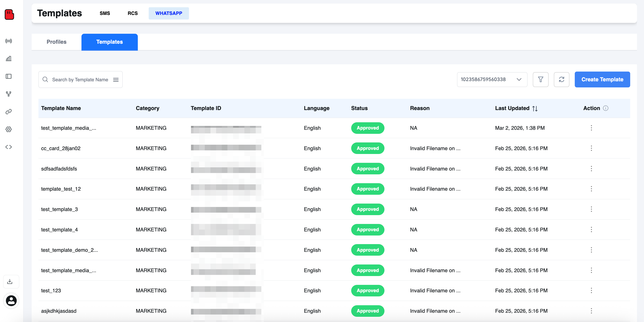The width and height of the screenshot is (644, 322).
Task: Open actions menu for test_123
Action: pos(591,291)
